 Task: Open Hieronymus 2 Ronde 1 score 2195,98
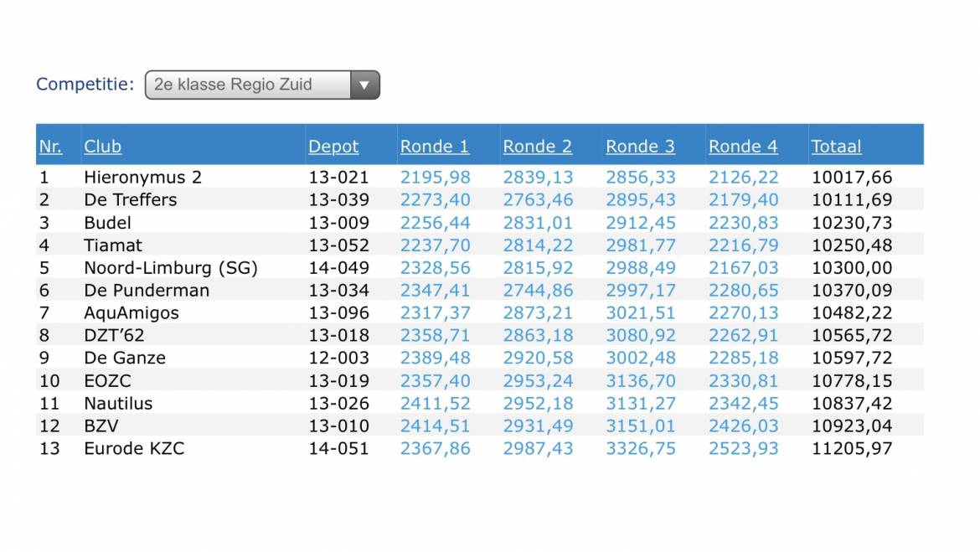point(435,178)
